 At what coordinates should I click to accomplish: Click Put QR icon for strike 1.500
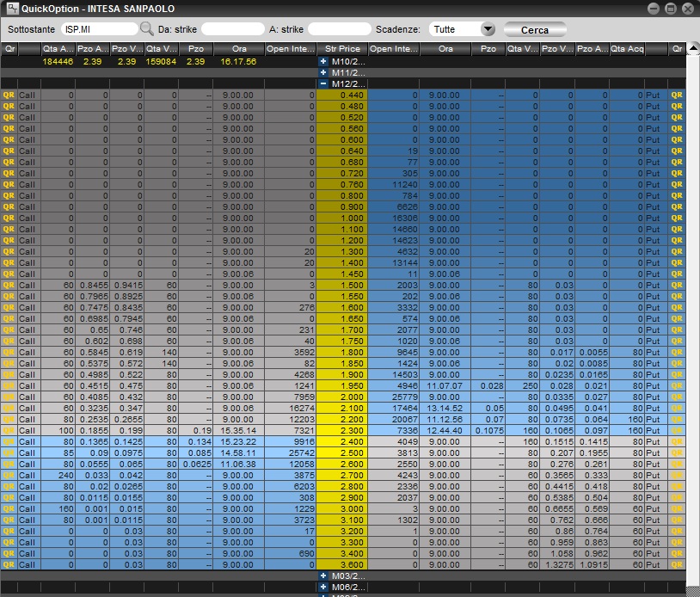click(x=677, y=285)
